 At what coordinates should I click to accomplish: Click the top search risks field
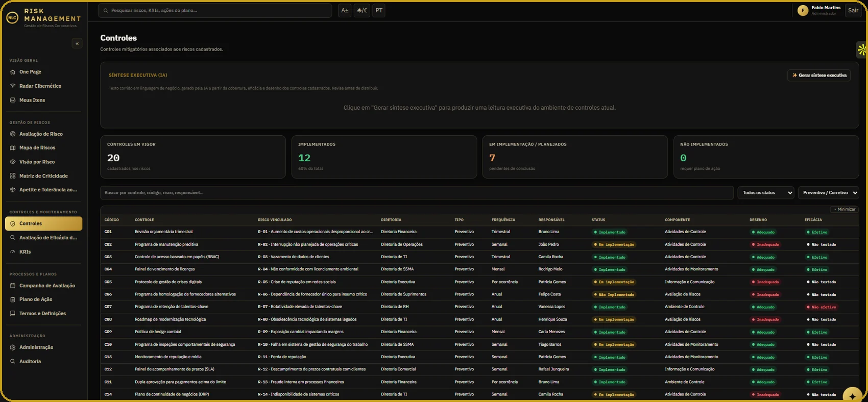tap(215, 10)
